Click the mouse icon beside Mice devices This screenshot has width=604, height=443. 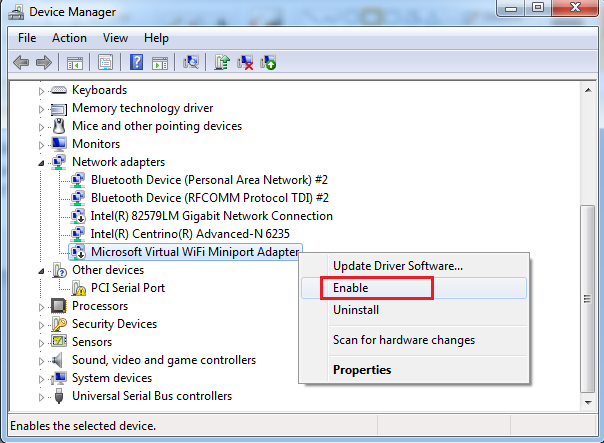click(x=59, y=126)
